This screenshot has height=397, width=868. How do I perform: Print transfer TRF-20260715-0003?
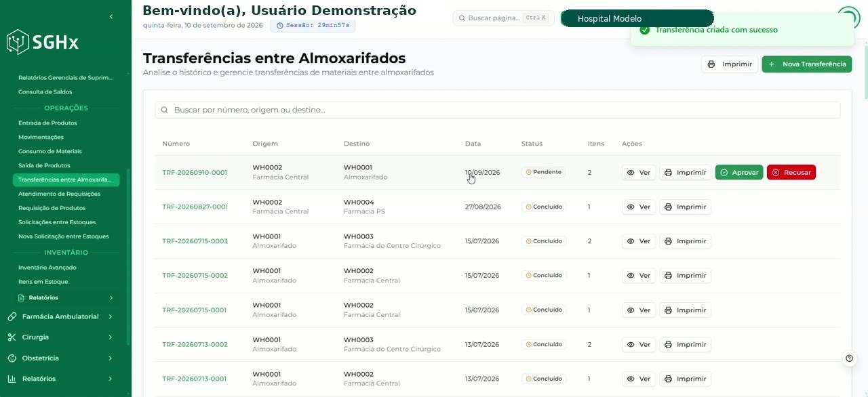686,241
